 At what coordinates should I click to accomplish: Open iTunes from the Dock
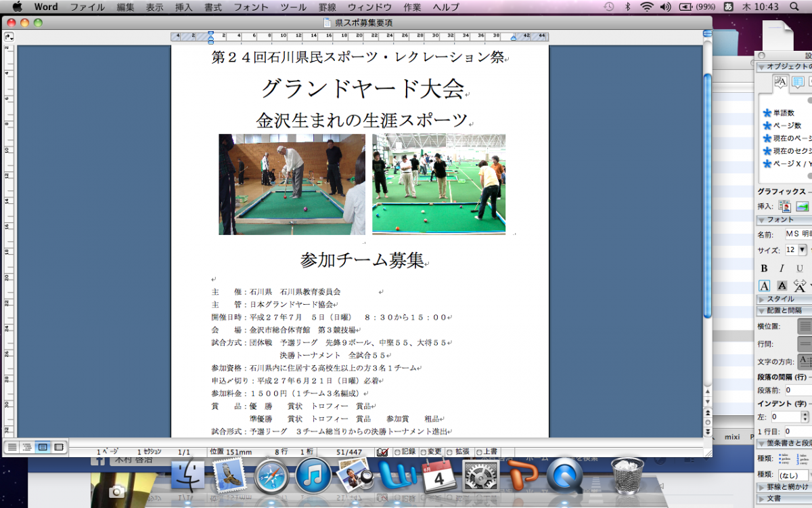click(x=313, y=476)
